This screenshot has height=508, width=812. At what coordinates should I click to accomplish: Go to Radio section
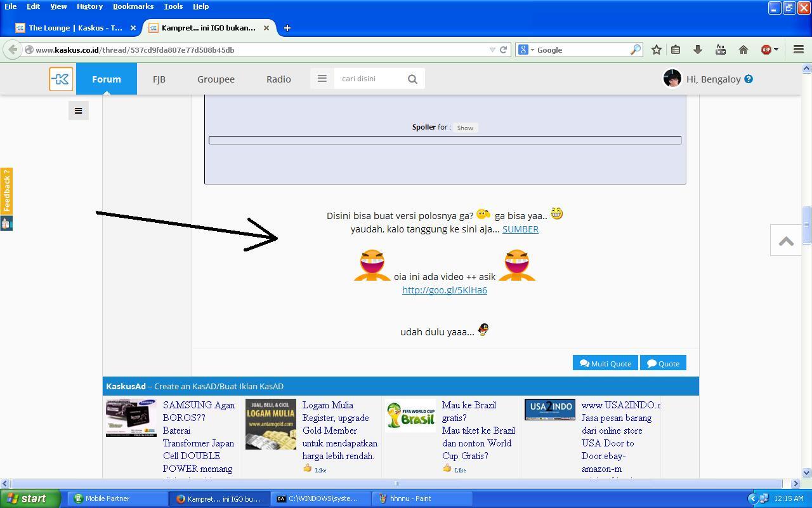point(278,79)
